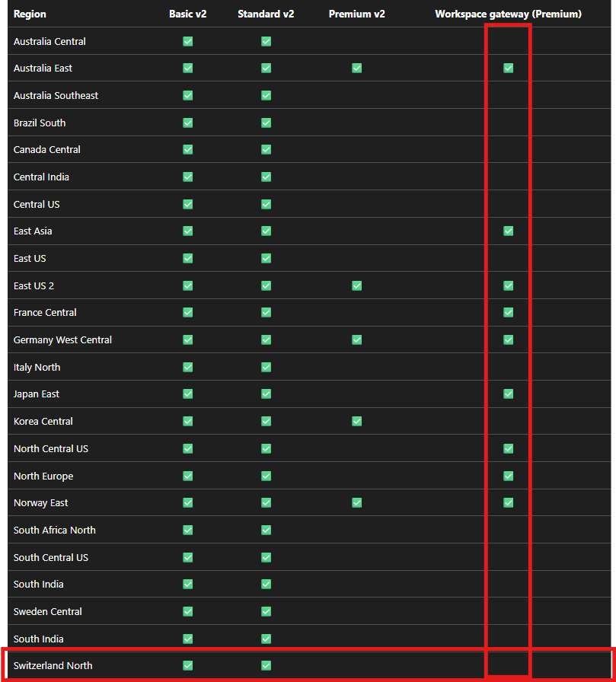The height and width of the screenshot is (682, 616).
Task: Select the Japan East region name
Action: coord(36,394)
